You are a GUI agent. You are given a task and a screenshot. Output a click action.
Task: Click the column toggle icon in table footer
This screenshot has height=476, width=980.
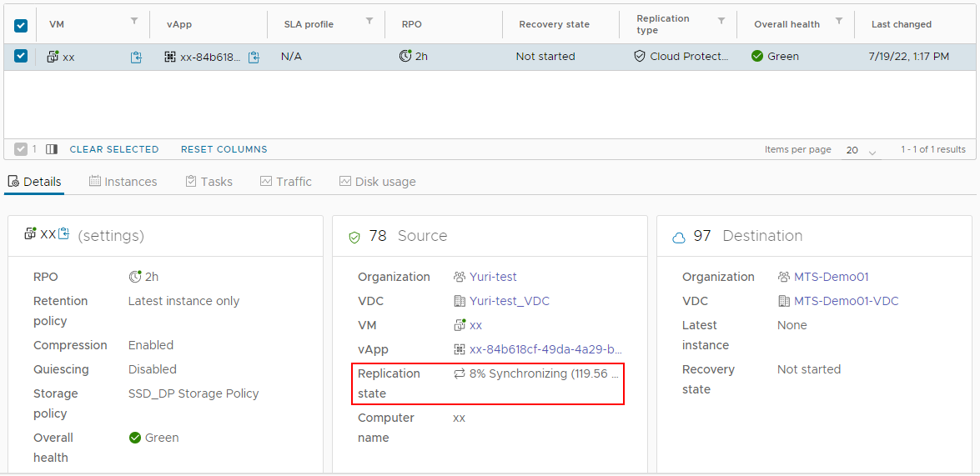pyautogui.click(x=52, y=149)
